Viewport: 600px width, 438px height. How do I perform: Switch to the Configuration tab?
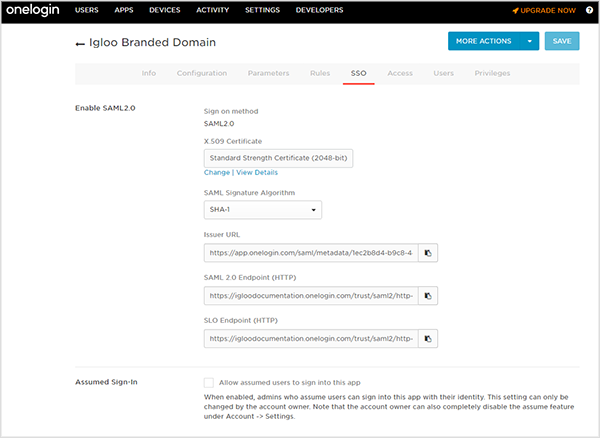click(201, 73)
